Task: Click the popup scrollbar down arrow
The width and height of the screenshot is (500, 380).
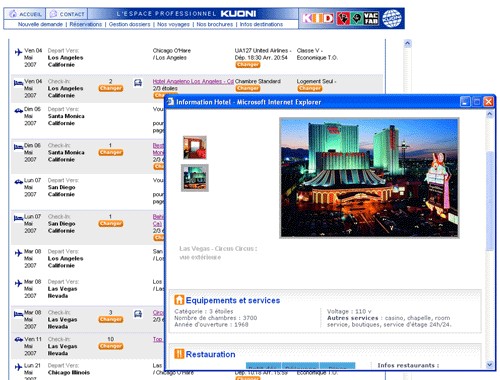Action: coord(489,365)
